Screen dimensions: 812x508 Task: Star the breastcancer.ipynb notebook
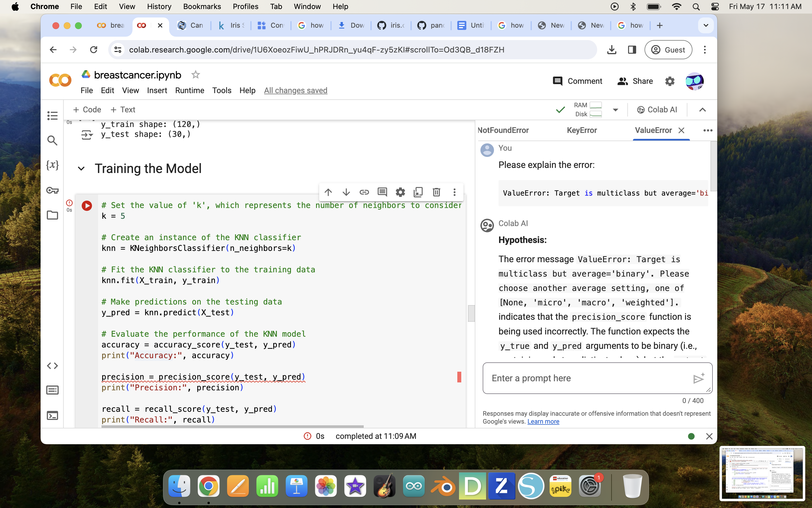[x=196, y=75]
